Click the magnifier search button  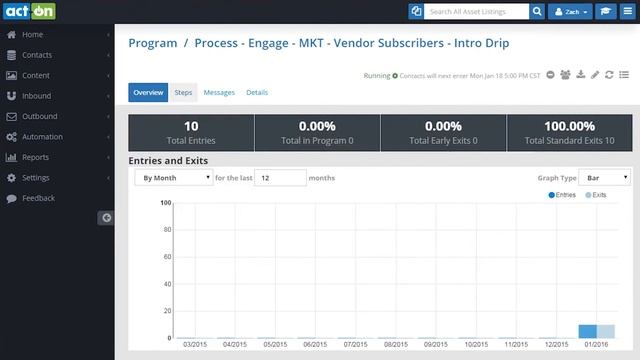pos(537,11)
